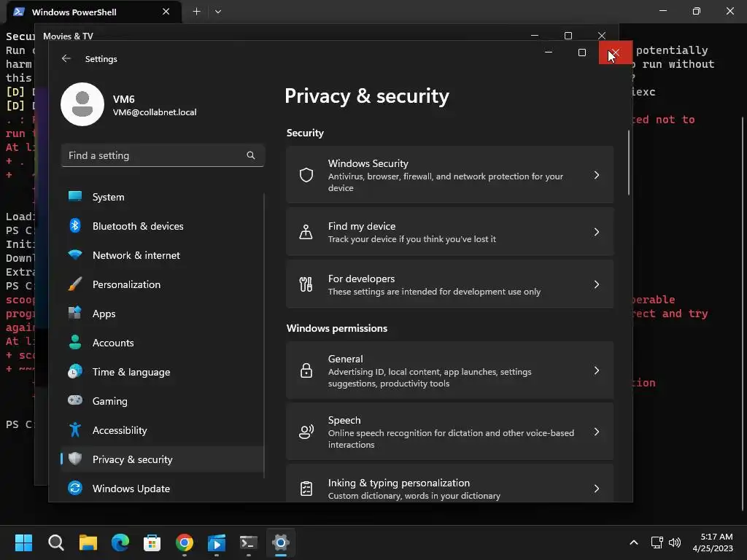Viewport: 747px width, 560px height.
Task: Click the Bluetooth & devices icon
Action: point(75,225)
